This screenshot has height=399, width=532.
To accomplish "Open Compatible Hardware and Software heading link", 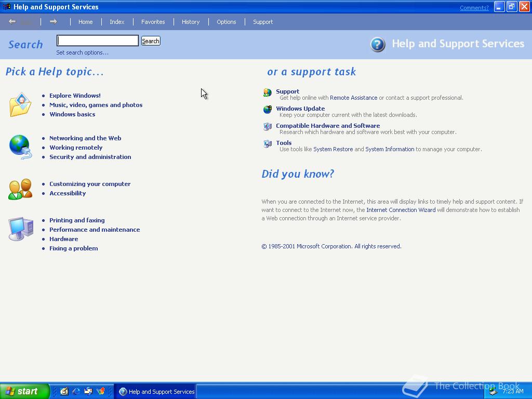I will pyautogui.click(x=328, y=126).
